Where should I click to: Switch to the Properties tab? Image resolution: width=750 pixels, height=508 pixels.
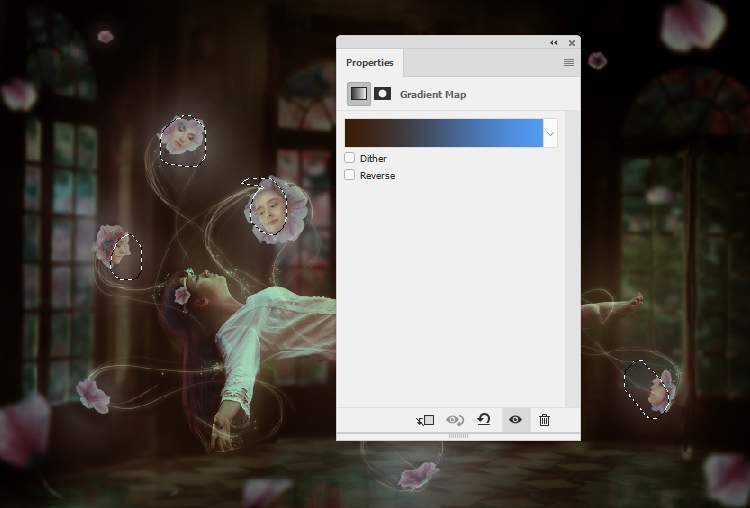coord(370,63)
